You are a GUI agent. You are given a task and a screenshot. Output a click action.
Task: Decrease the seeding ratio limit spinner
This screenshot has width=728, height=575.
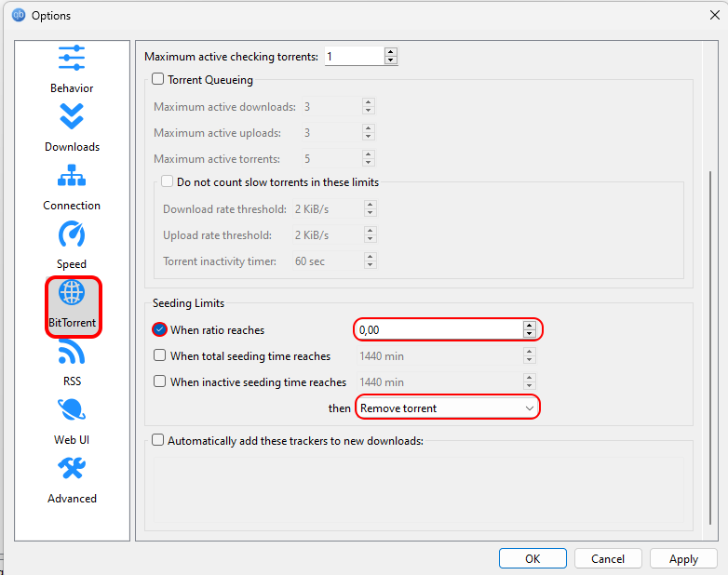pos(530,334)
